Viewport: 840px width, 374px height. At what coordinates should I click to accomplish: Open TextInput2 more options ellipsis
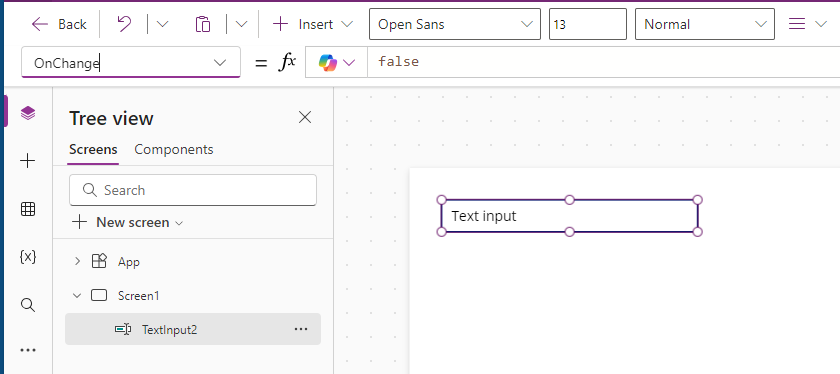301,329
